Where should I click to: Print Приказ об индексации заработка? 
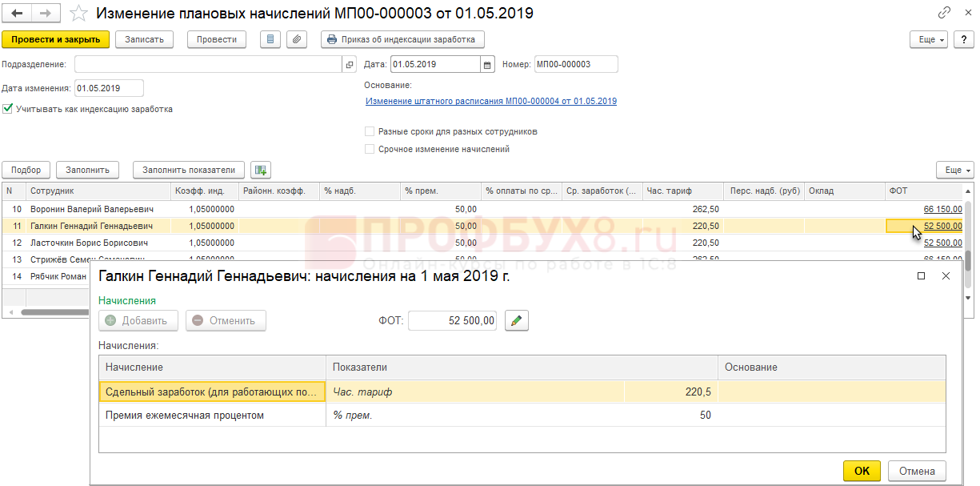[x=402, y=39]
